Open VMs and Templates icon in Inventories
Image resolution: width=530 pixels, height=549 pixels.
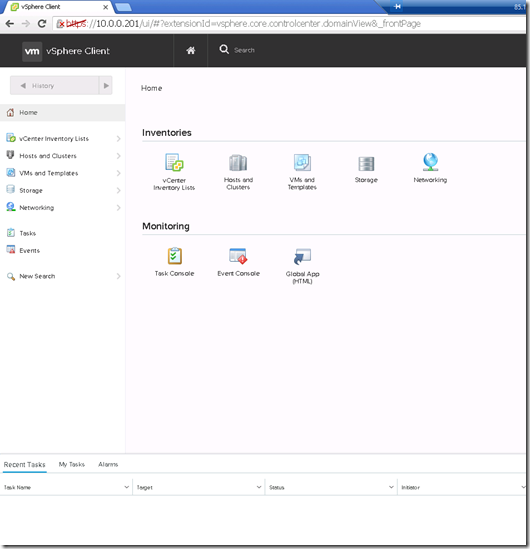302,162
